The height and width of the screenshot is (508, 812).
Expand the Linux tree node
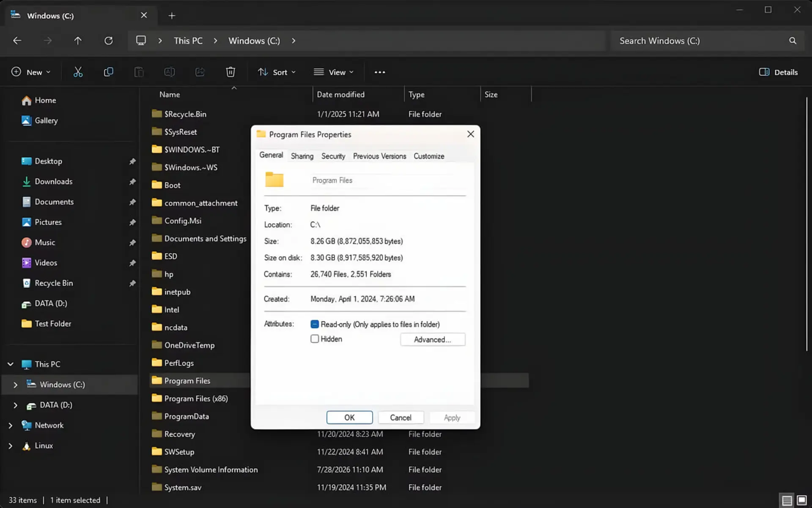coord(11,445)
